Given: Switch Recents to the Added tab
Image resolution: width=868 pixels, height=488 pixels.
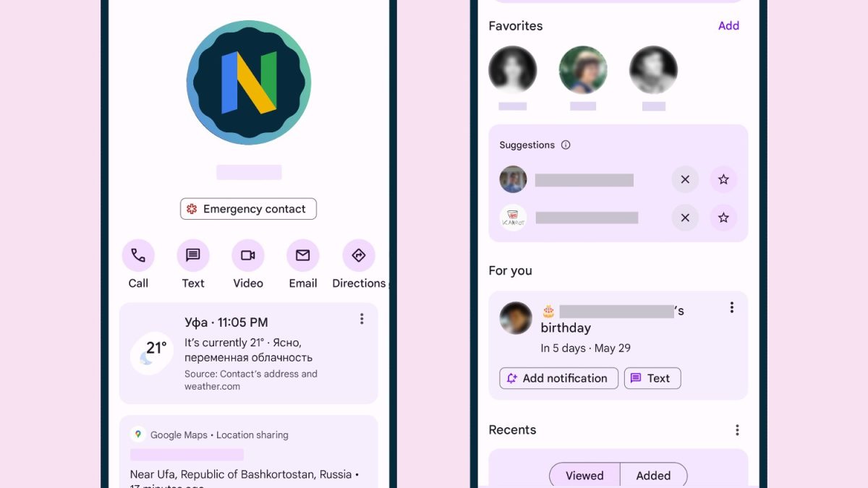Looking at the screenshot, I should click(x=653, y=475).
